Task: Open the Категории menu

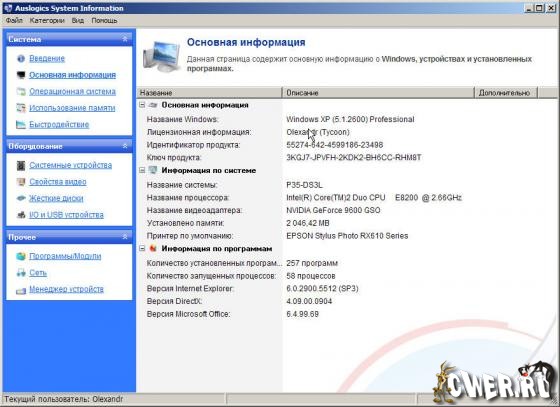Action: point(47,21)
